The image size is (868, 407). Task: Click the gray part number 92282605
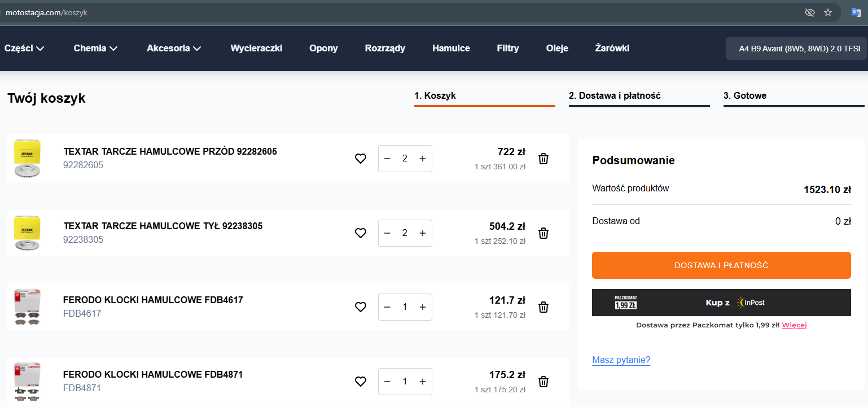click(84, 165)
